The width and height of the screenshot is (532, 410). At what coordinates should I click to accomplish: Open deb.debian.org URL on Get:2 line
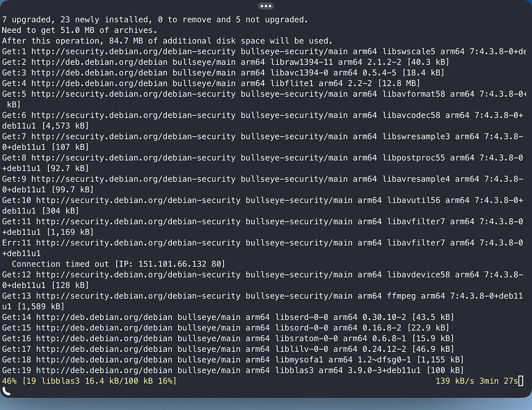click(x=99, y=62)
